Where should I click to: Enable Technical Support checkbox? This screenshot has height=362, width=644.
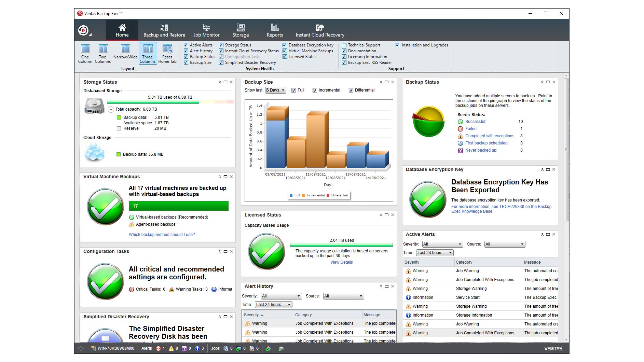point(344,45)
